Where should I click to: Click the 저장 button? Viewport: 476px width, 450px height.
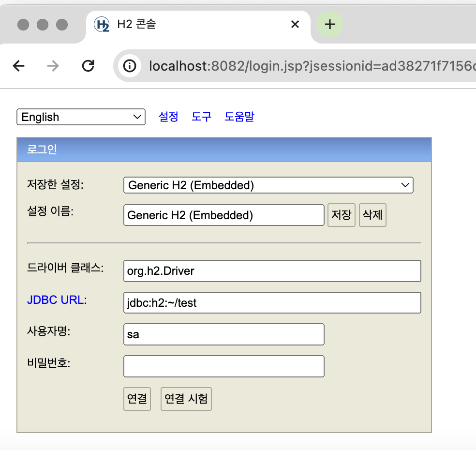[342, 215]
